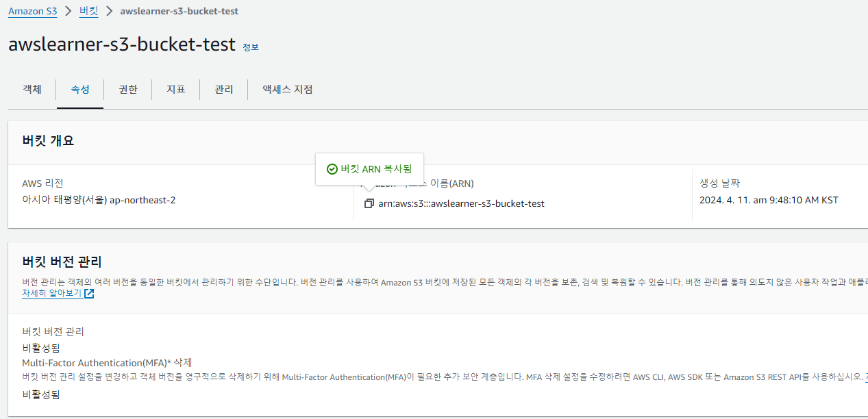The width and height of the screenshot is (868, 419).
Task: Open the 관리 tab
Action: 224,89
